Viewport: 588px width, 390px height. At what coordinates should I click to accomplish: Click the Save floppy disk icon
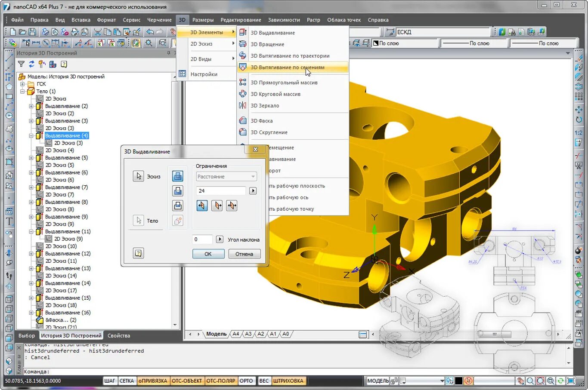(32, 32)
